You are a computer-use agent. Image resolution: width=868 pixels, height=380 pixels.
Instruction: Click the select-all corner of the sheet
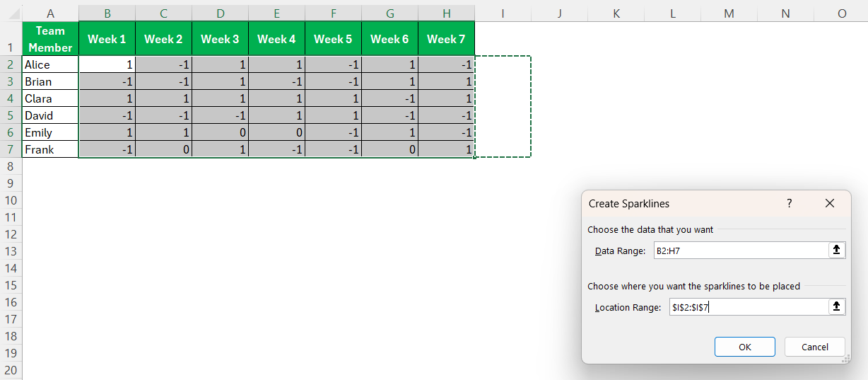pos(11,13)
